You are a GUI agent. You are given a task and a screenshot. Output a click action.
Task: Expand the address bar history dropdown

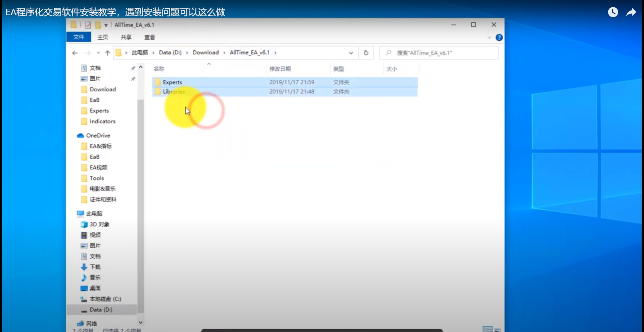pyautogui.click(x=351, y=53)
